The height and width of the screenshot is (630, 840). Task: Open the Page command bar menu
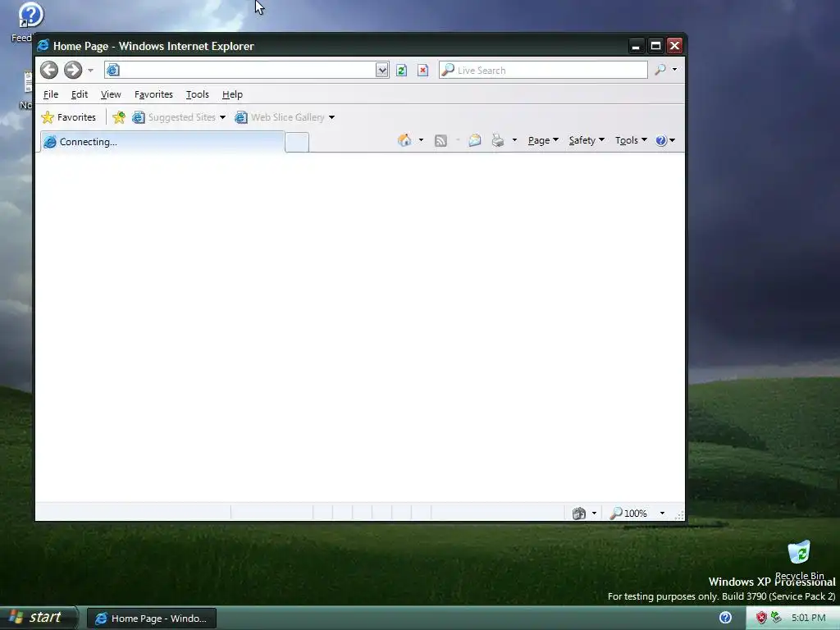[543, 140]
